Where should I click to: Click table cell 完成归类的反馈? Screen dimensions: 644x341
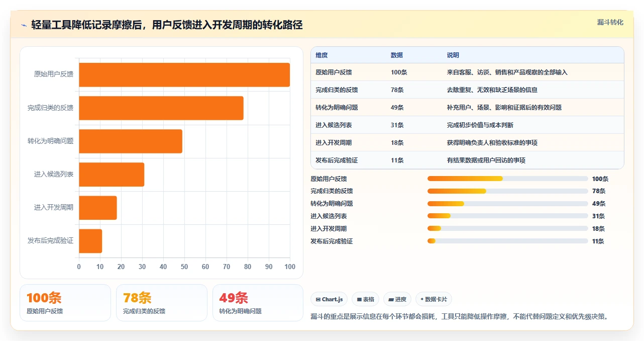click(x=337, y=90)
